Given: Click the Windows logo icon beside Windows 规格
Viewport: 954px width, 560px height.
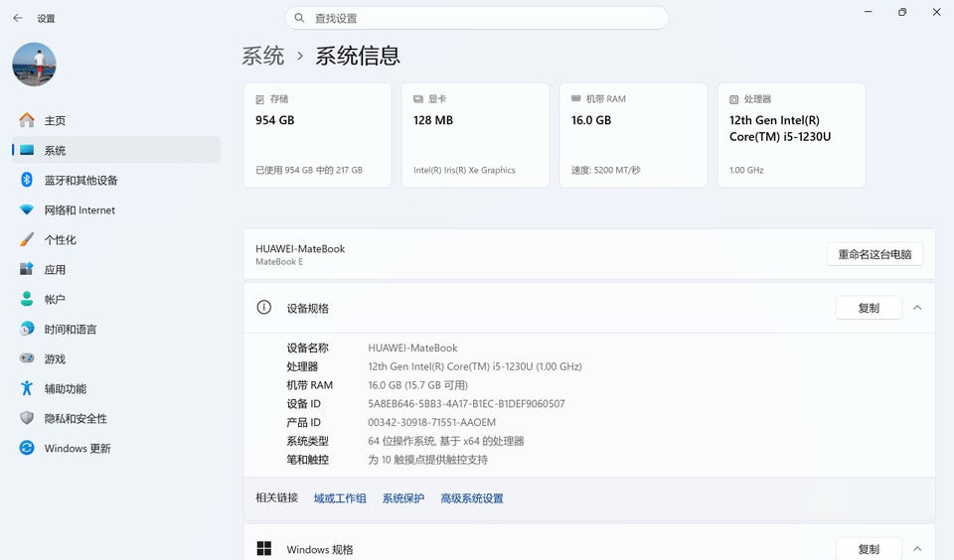Looking at the screenshot, I should (264, 548).
